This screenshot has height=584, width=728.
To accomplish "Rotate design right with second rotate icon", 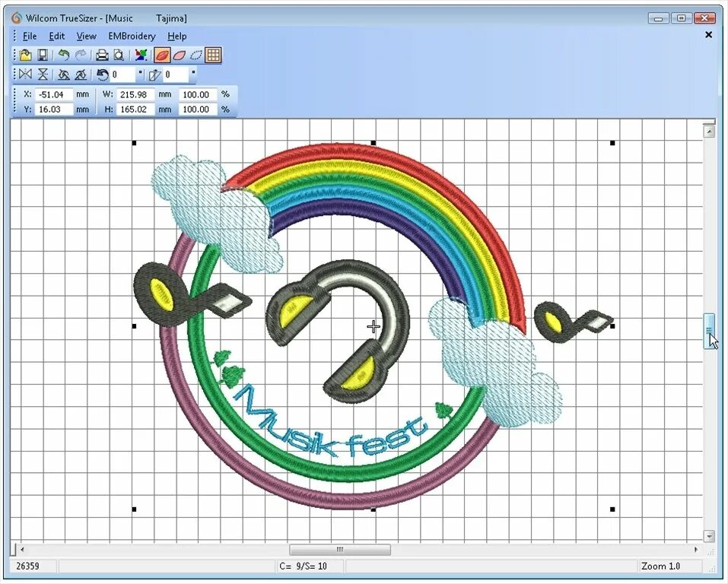I will (x=81, y=75).
